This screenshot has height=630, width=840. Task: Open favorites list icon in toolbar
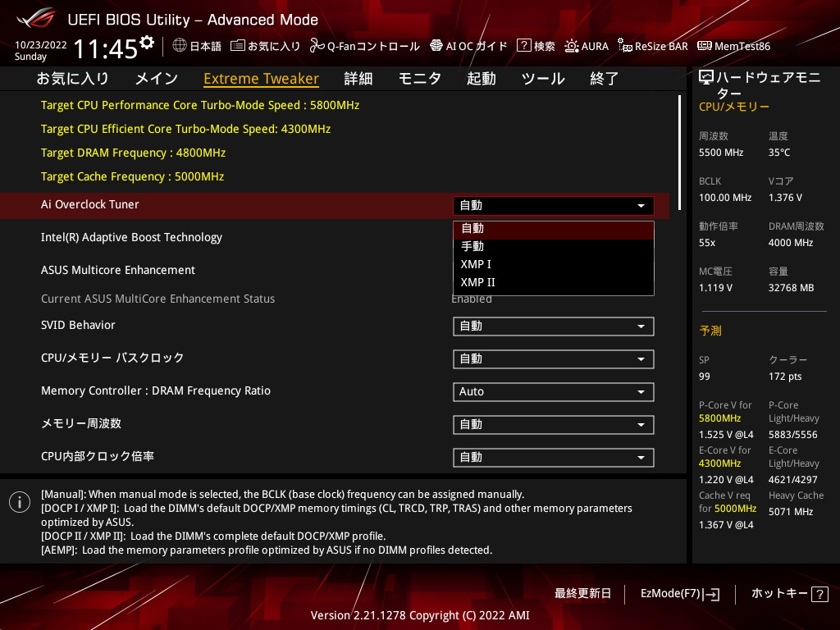238,46
